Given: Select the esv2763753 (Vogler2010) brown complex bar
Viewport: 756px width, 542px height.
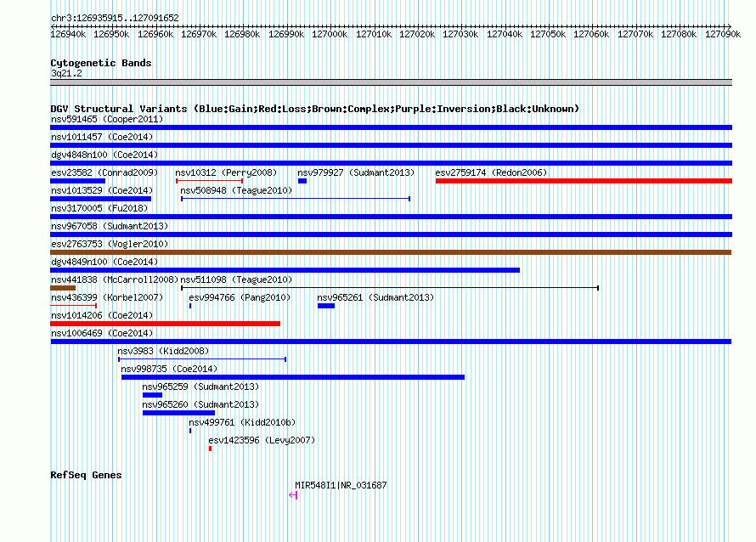Looking at the screenshot, I should 391,252.
